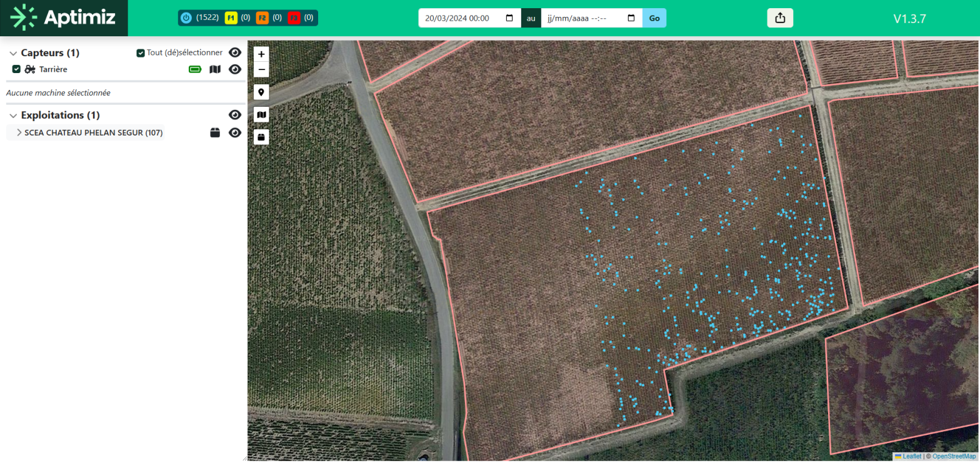Collapse the Exploitations section
The width and height of the screenshot is (980, 463).
13,116
